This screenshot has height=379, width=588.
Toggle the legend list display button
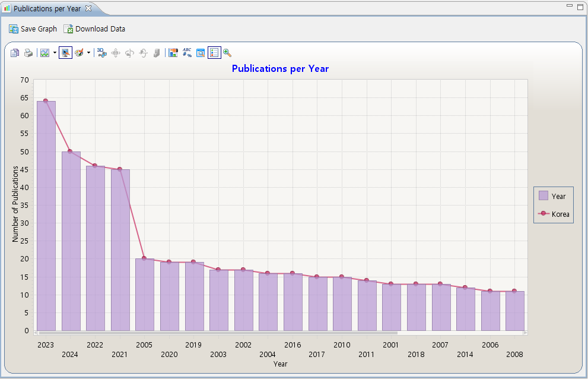point(214,53)
